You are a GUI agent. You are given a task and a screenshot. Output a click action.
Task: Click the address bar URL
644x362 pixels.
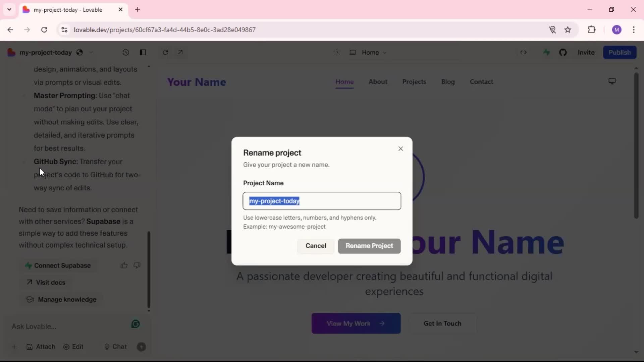pos(165,30)
